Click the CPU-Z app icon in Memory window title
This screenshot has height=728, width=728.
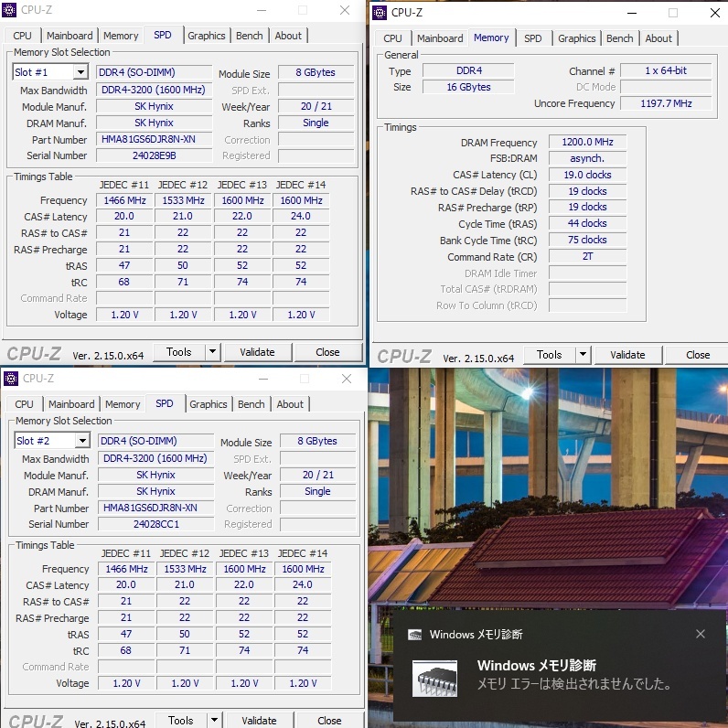tap(380, 13)
